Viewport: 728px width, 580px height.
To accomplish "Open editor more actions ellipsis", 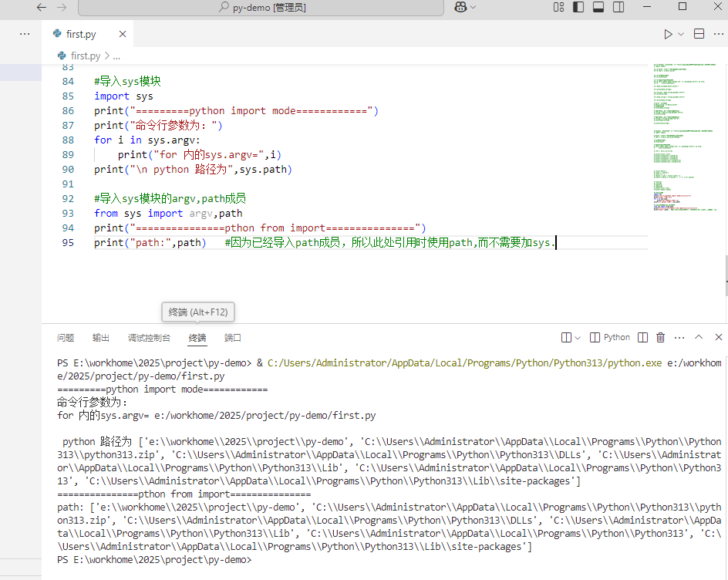I will tap(718, 34).
